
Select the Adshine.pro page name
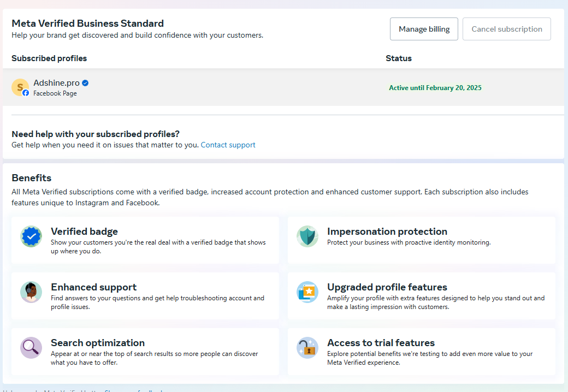click(x=56, y=83)
